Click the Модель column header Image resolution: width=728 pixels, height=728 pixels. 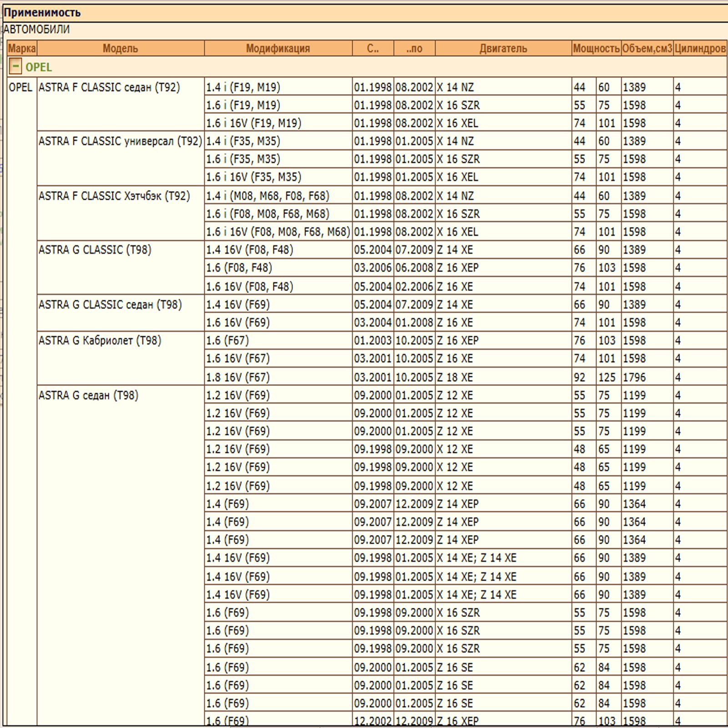pyautogui.click(x=121, y=48)
